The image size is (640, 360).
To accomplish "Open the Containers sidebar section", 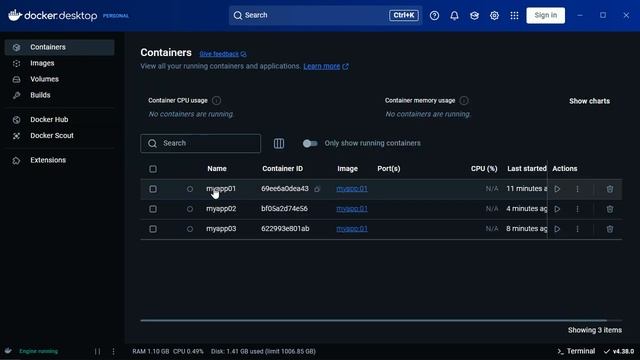I will point(60,47).
